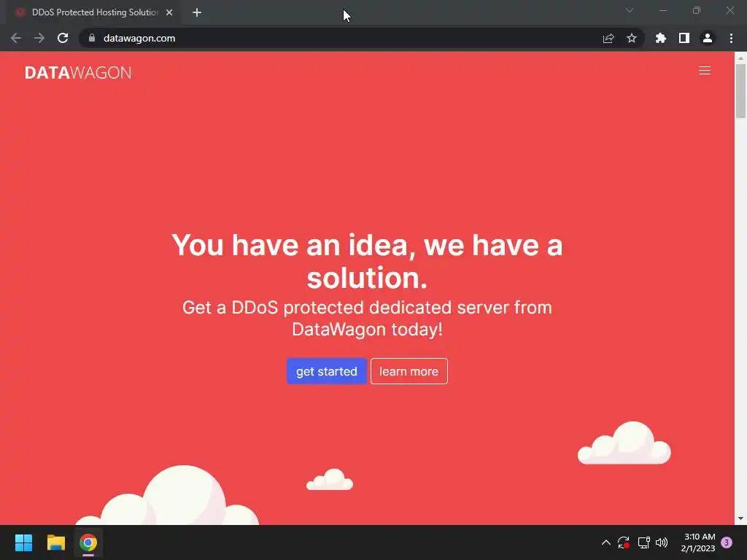Open the clock showing 3:10 AM
Screen dimensions: 747x560
pyautogui.click(x=698, y=542)
